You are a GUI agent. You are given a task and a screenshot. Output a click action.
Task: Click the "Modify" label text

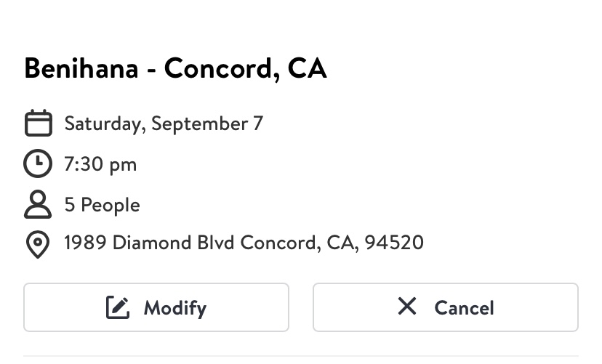175,308
